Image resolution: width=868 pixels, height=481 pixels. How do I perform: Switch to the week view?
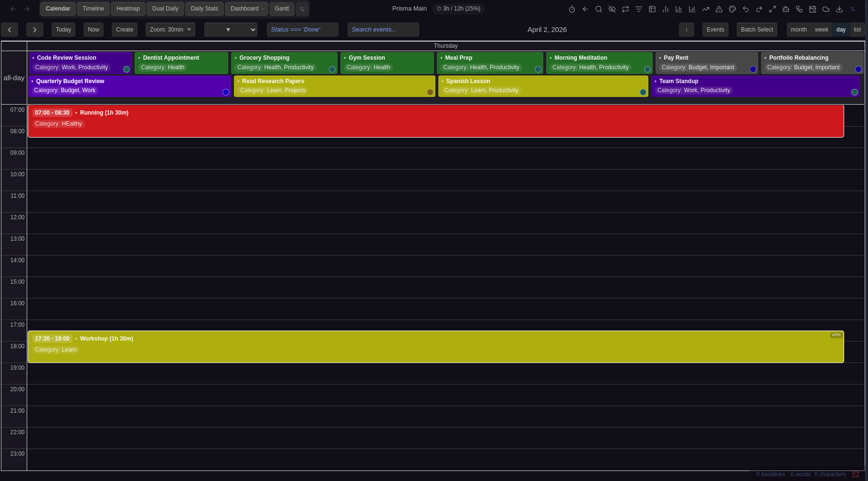click(821, 29)
